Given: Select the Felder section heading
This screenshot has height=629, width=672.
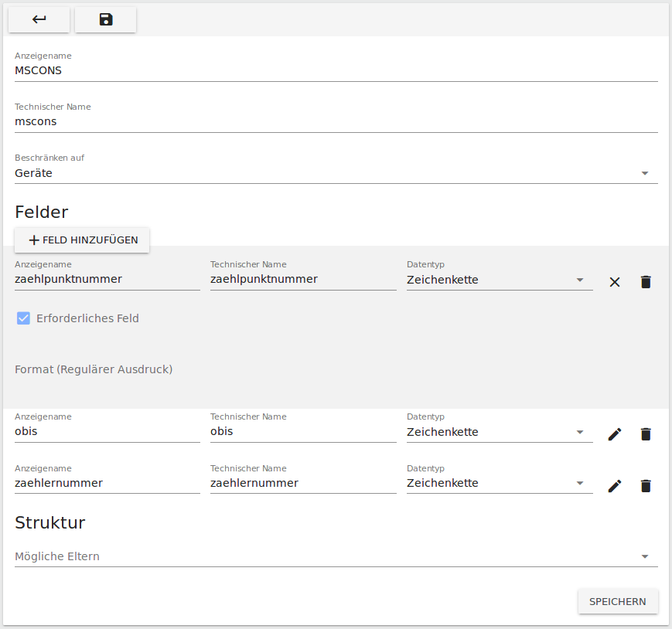Looking at the screenshot, I should click(41, 212).
